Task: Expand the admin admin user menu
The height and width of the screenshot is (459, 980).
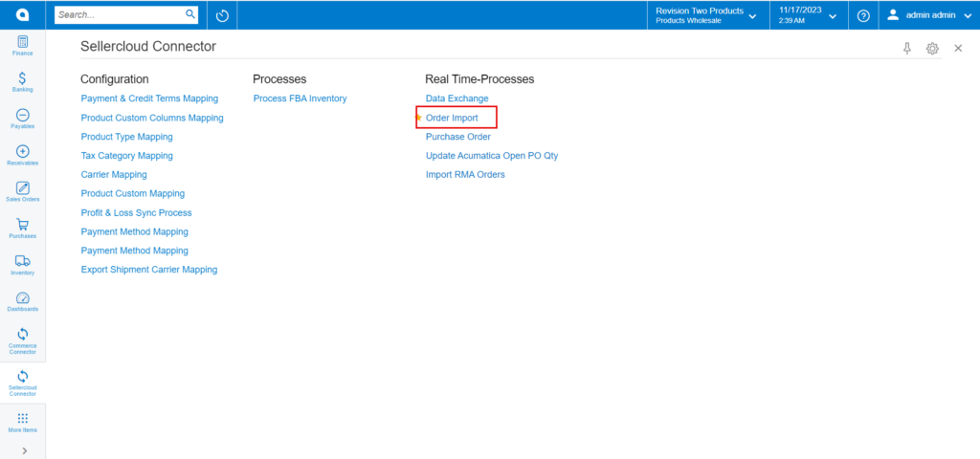Action: pos(929,15)
